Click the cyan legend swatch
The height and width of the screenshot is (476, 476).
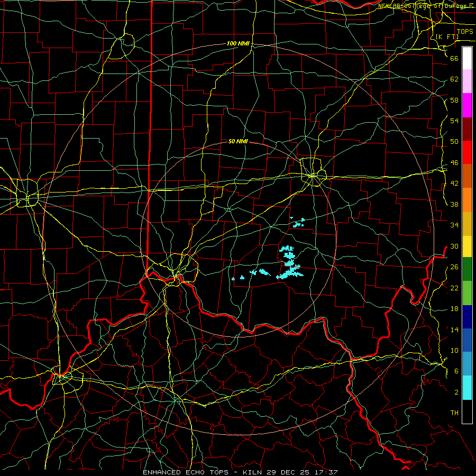coord(467,388)
